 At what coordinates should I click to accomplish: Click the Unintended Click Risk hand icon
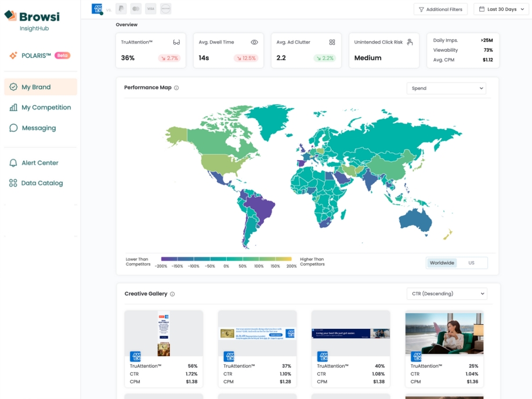[x=410, y=42]
